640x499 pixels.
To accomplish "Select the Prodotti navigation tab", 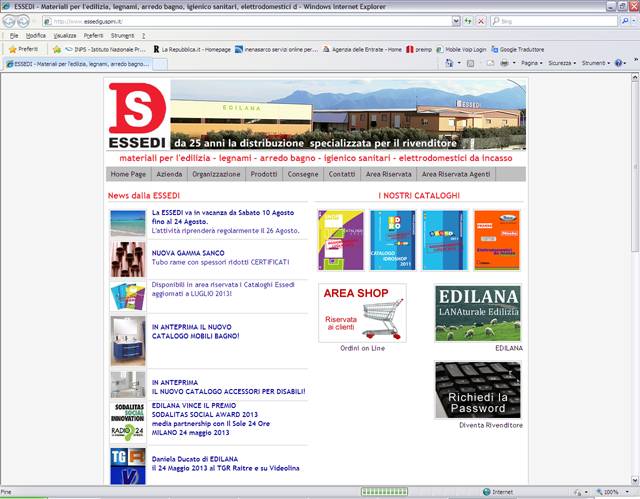I will (264, 174).
